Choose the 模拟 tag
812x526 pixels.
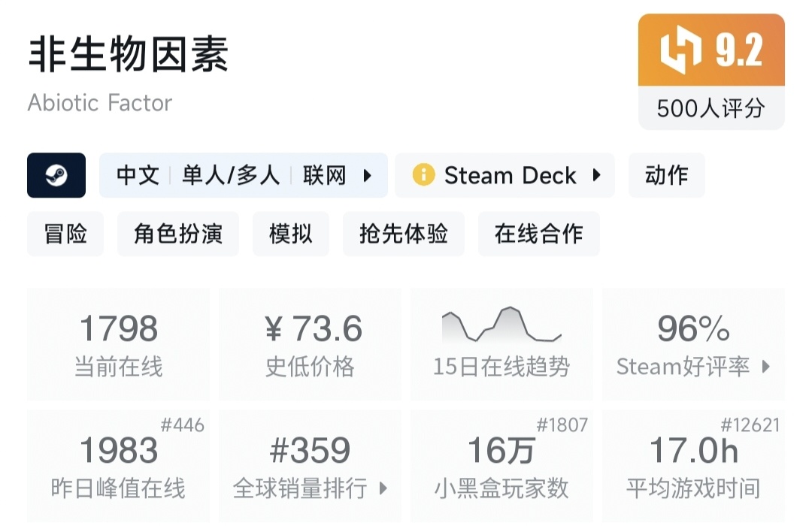[x=290, y=234]
